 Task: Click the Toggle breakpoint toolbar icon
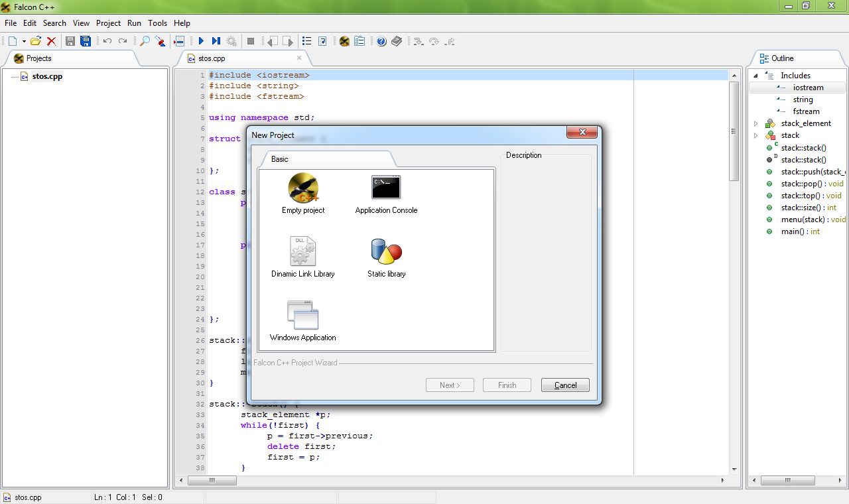(x=179, y=41)
